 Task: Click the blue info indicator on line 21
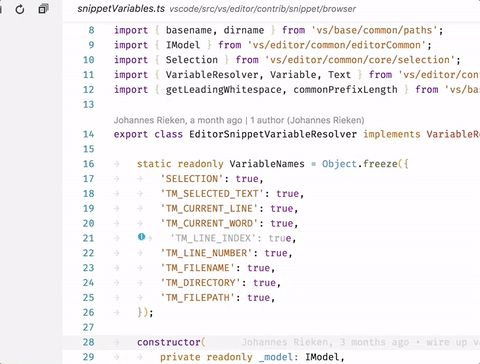(141, 237)
